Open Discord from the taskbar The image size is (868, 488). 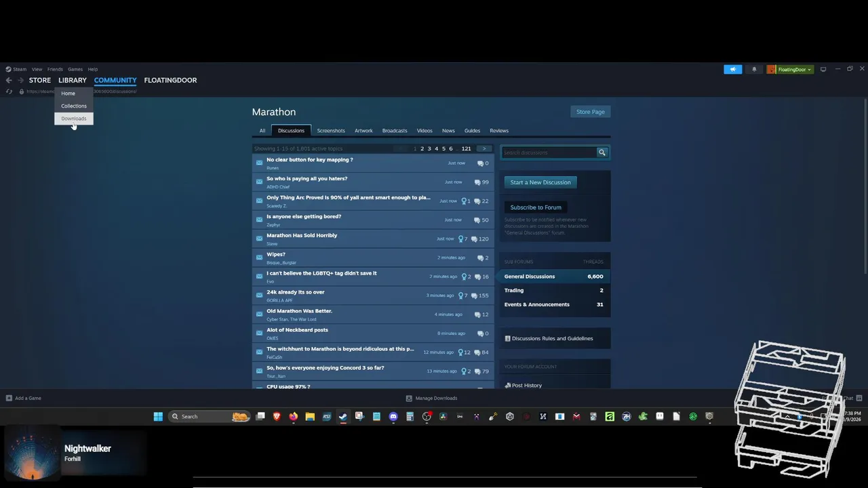[x=393, y=416]
